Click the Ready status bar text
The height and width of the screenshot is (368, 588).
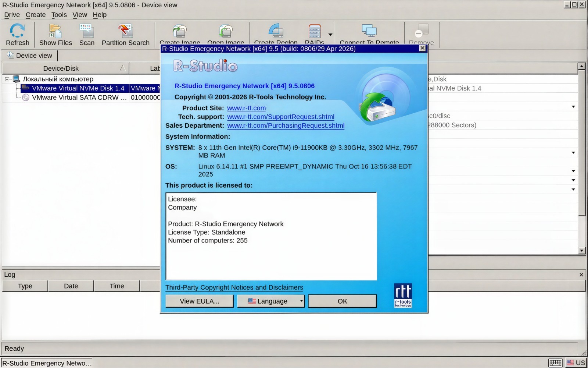14,348
